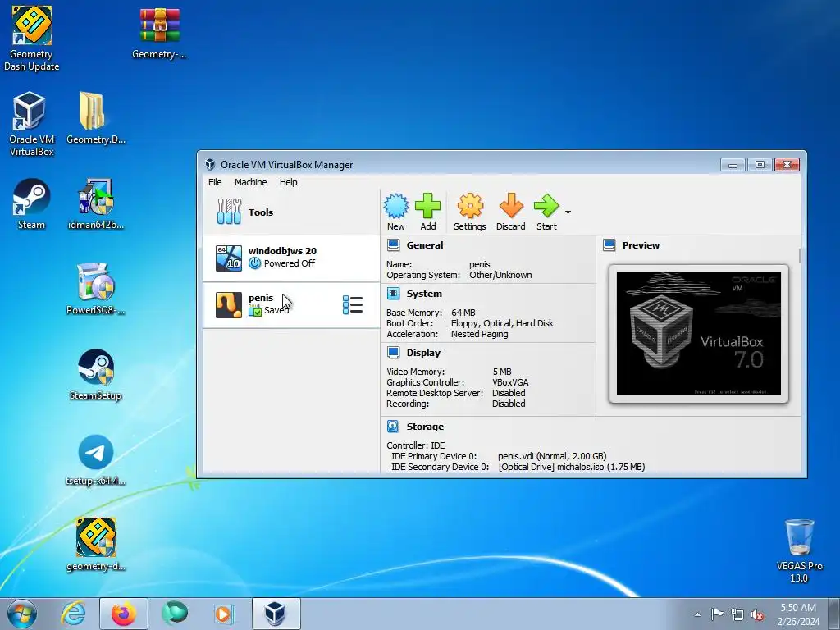Open the System settings header link
The width and height of the screenshot is (840, 630).
click(x=424, y=294)
